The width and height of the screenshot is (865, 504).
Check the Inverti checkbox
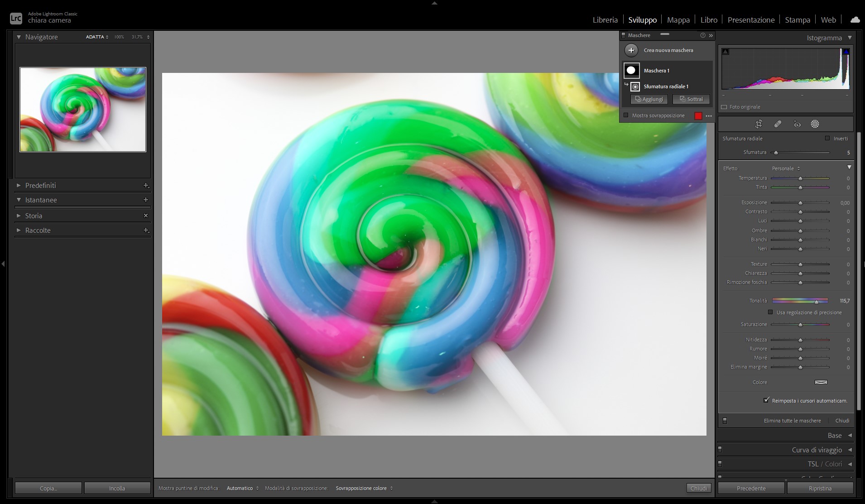(x=827, y=139)
